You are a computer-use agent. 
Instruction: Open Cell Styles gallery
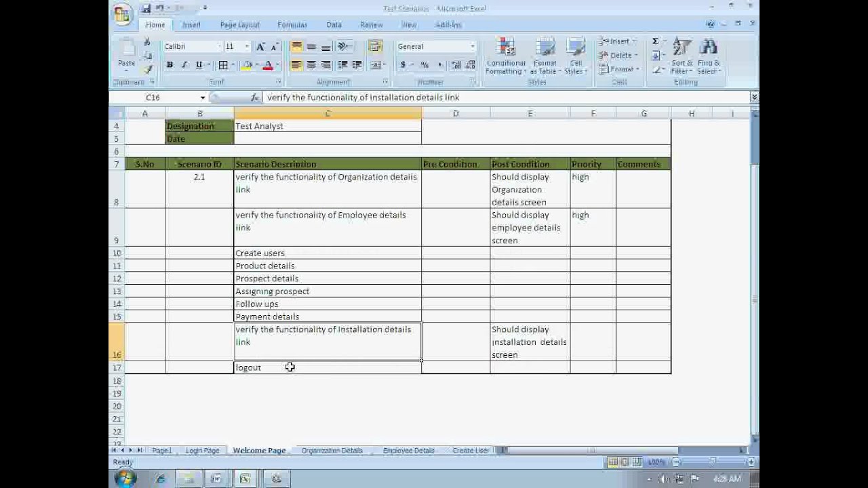[x=576, y=56]
